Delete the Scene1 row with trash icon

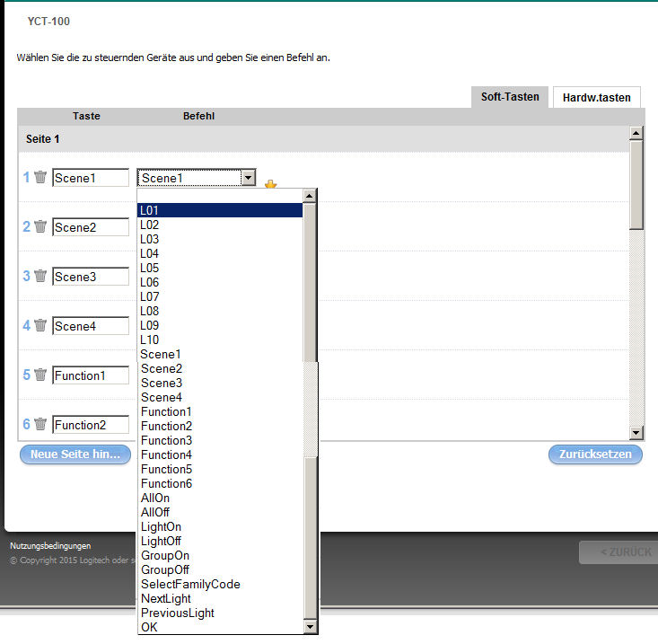coord(40,178)
